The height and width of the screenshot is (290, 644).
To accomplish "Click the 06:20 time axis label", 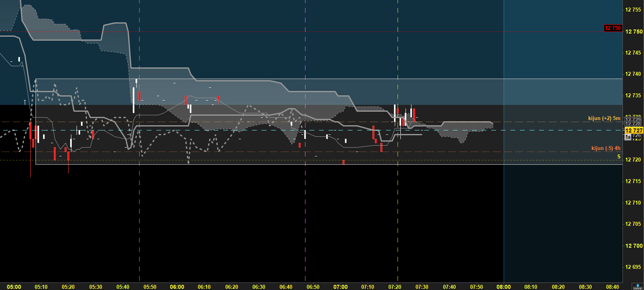I will (x=232, y=287).
